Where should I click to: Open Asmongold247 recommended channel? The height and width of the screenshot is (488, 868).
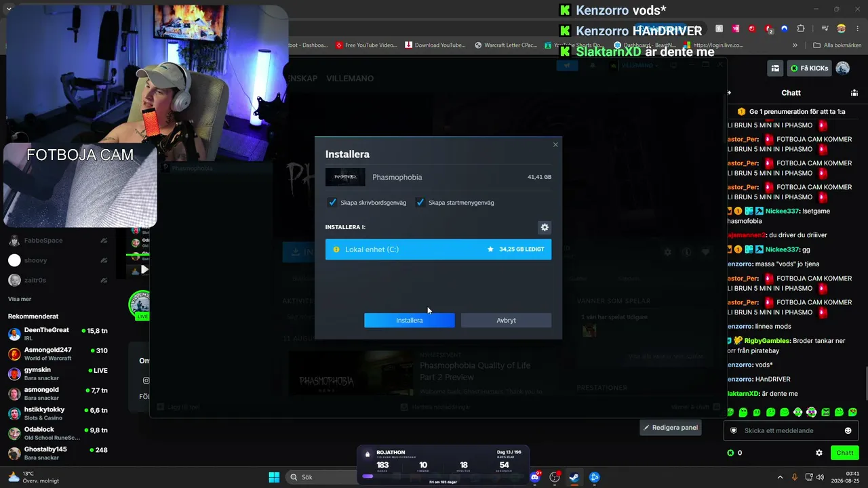(x=58, y=354)
